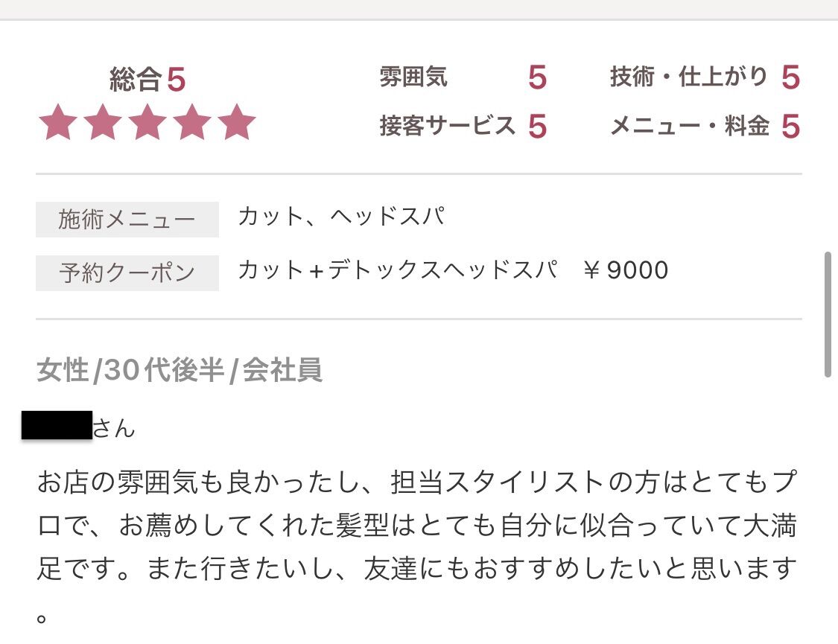Click the fifth rating star

(237, 122)
